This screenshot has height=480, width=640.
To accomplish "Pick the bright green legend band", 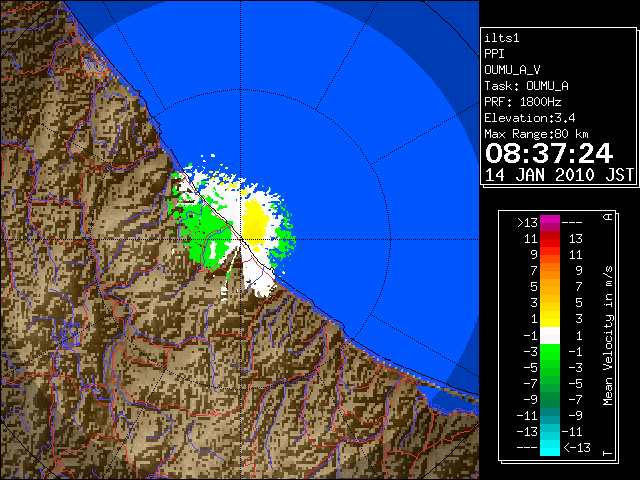I will pyautogui.click(x=550, y=352).
